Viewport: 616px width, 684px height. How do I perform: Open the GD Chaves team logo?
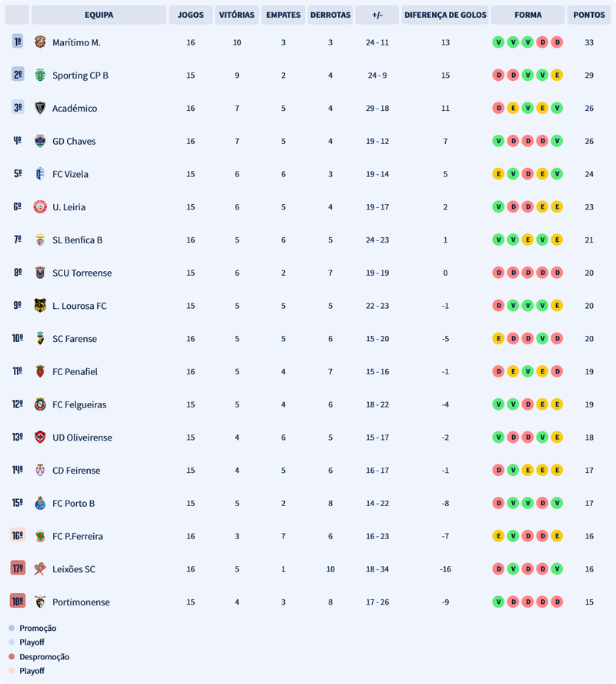tap(40, 141)
